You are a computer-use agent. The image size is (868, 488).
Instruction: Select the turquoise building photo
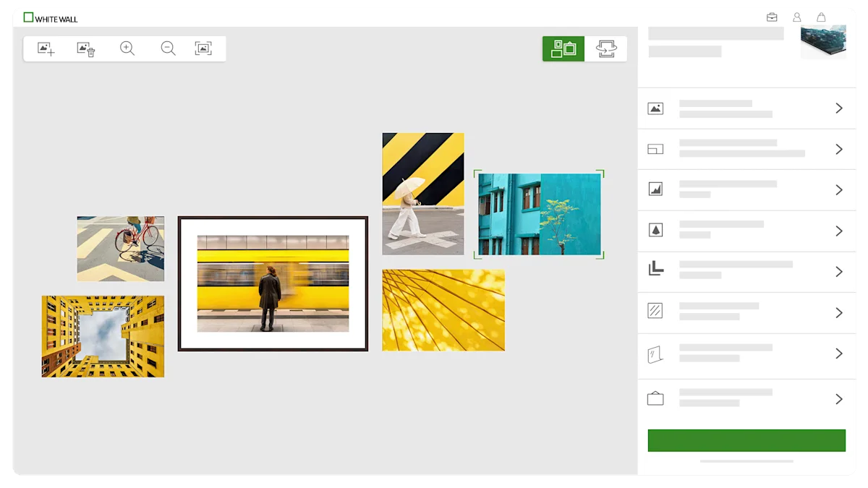tap(539, 214)
